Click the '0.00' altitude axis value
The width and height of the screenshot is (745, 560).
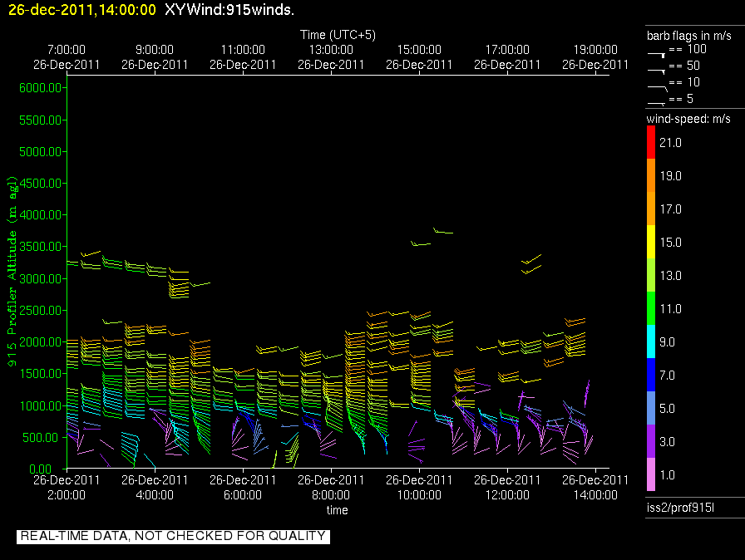point(41,469)
